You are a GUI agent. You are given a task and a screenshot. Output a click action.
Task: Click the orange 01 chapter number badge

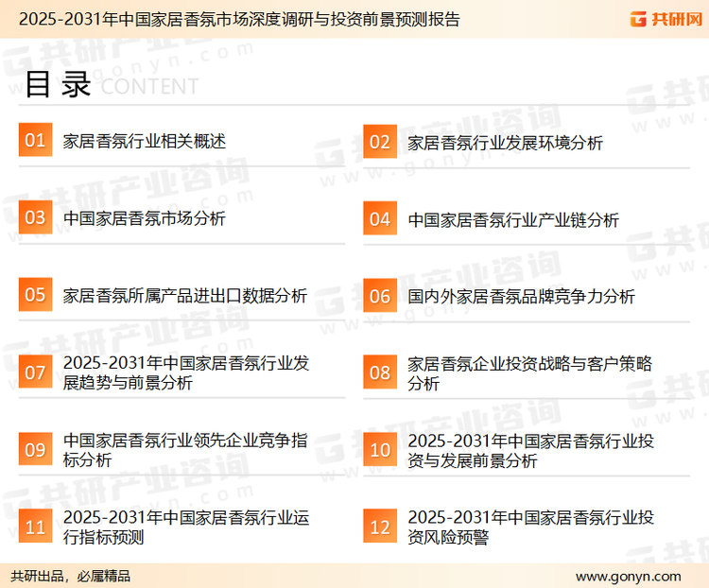click(x=35, y=140)
